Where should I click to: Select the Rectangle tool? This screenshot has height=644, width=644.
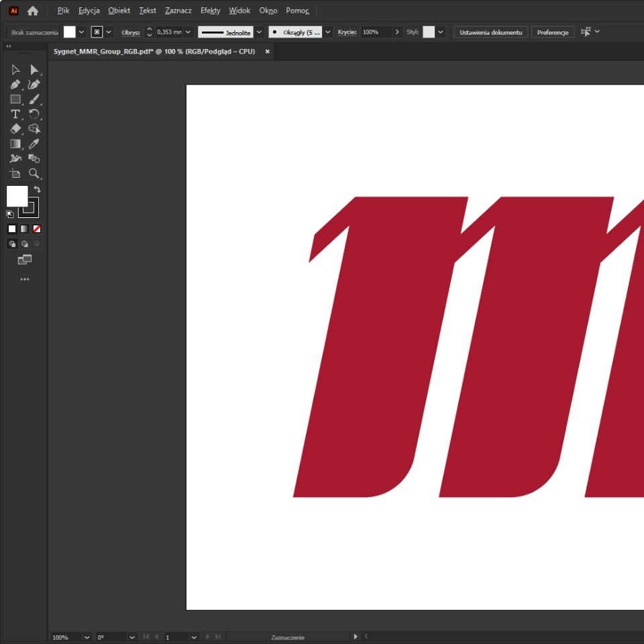tap(15, 99)
